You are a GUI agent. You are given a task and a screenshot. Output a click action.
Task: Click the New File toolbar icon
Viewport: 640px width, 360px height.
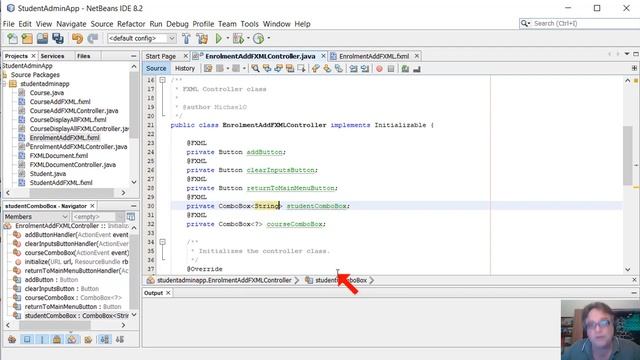pyautogui.click(x=13, y=38)
